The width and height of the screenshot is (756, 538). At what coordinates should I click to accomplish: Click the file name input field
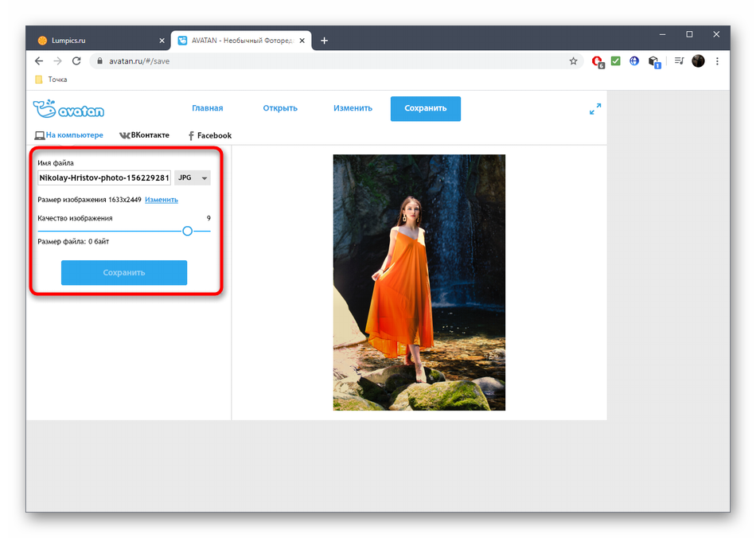tap(104, 178)
